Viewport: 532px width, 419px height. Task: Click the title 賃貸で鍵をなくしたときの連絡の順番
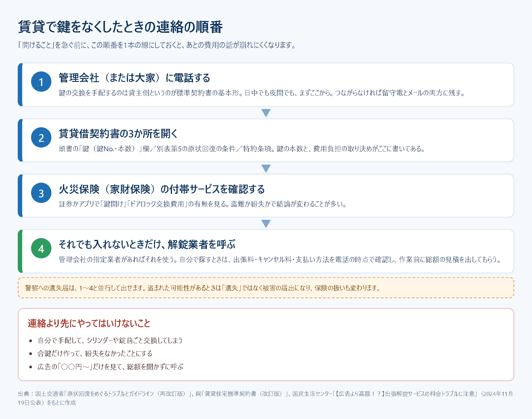click(x=120, y=27)
